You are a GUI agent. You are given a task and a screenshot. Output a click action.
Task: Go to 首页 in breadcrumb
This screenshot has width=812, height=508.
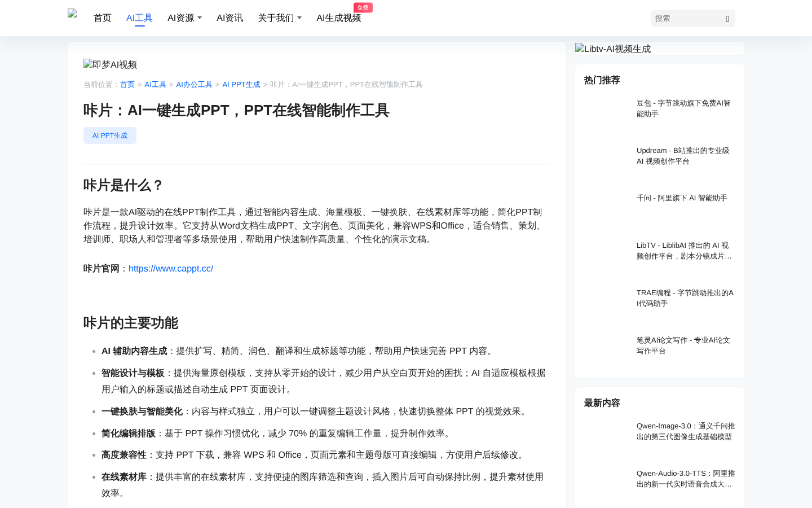pos(127,85)
